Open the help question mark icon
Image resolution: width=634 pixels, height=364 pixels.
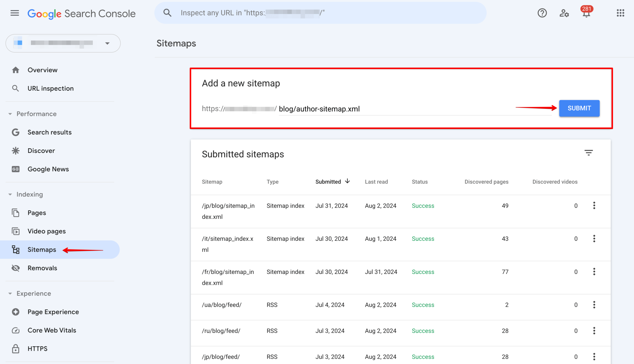click(542, 13)
